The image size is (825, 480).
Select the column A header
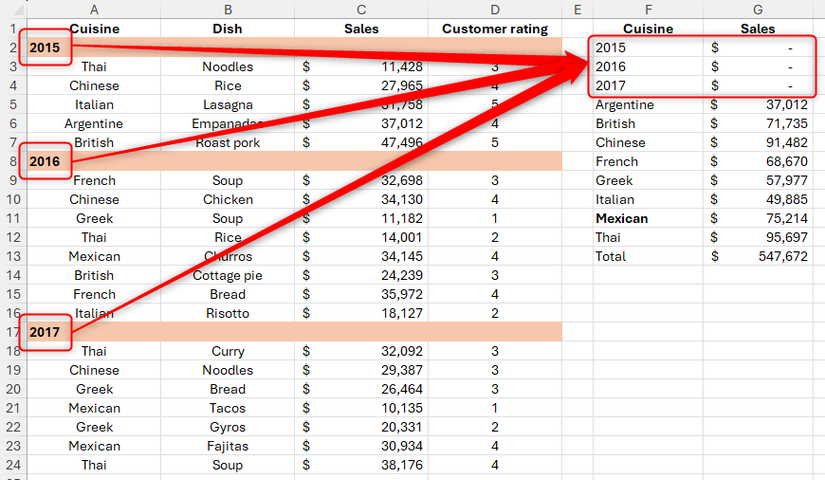click(93, 9)
